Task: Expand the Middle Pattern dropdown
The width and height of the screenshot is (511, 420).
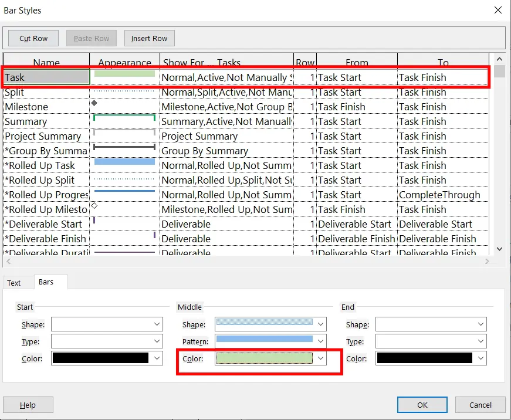Action: coord(321,341)
